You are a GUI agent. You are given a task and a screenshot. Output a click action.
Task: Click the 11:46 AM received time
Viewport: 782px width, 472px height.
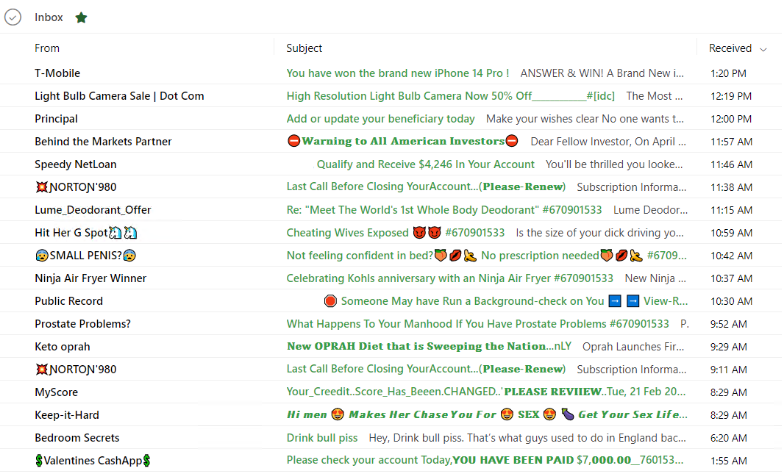731,165
